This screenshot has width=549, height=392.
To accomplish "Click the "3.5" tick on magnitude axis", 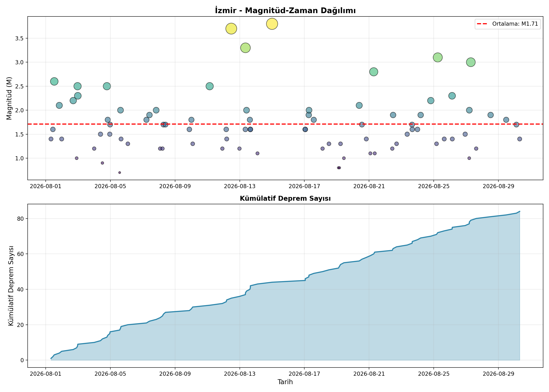I will pyautogui.click(x=20, y=38).
